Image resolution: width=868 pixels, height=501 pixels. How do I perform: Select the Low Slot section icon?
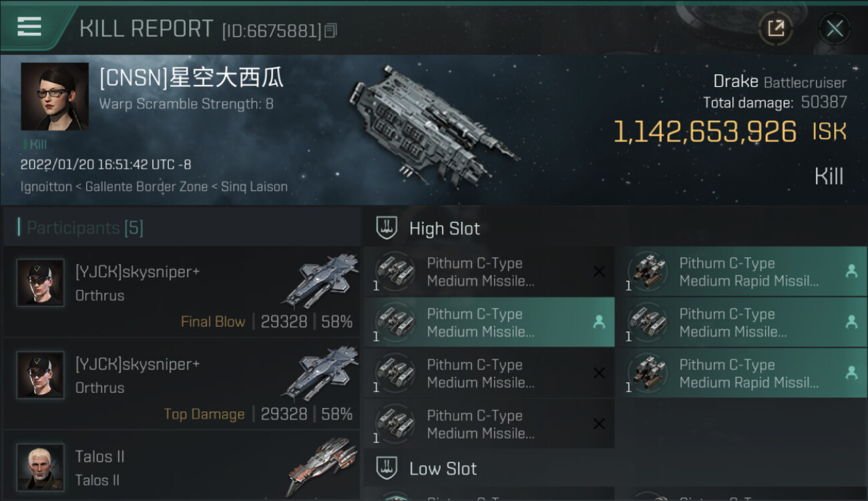387,468
